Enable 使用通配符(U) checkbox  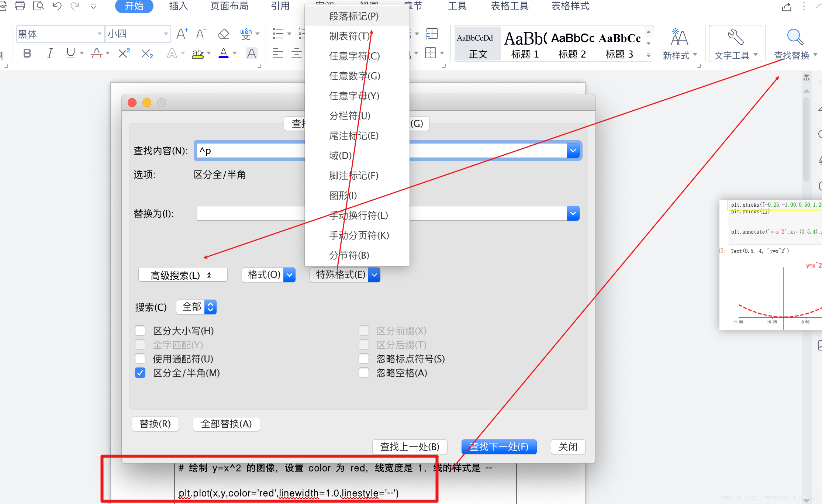[x=140, y=359]
